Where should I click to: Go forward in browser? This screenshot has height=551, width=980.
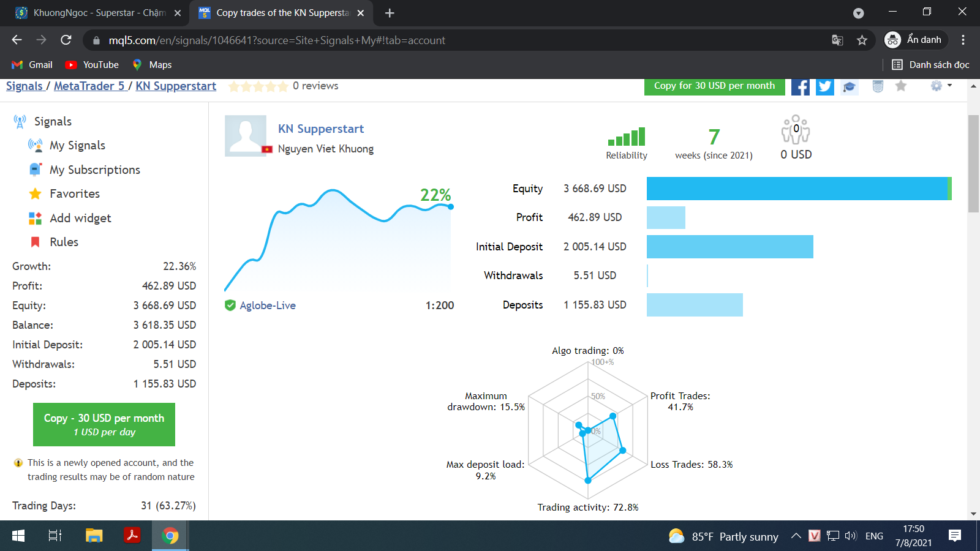click(41, 40)
